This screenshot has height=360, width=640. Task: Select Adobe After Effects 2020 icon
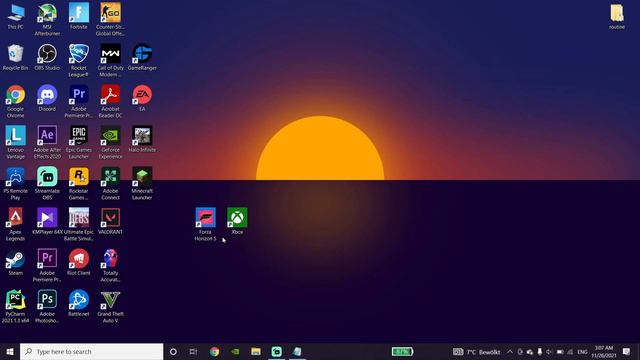tap(47, 142)
